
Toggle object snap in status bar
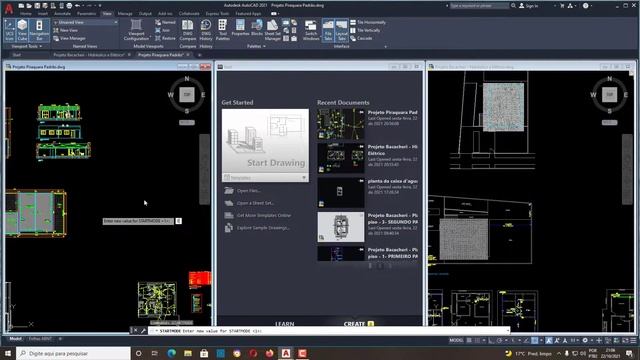point(534,340)
